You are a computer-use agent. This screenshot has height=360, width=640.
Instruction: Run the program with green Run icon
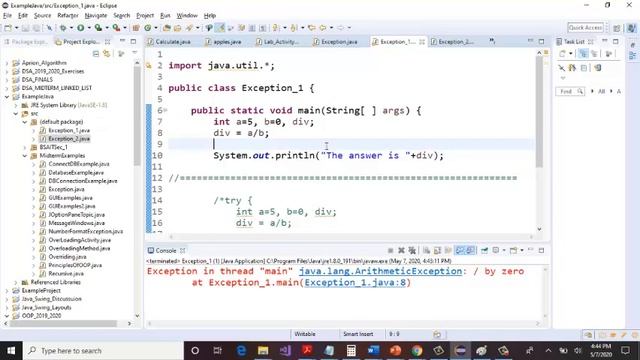pos(80,28)
